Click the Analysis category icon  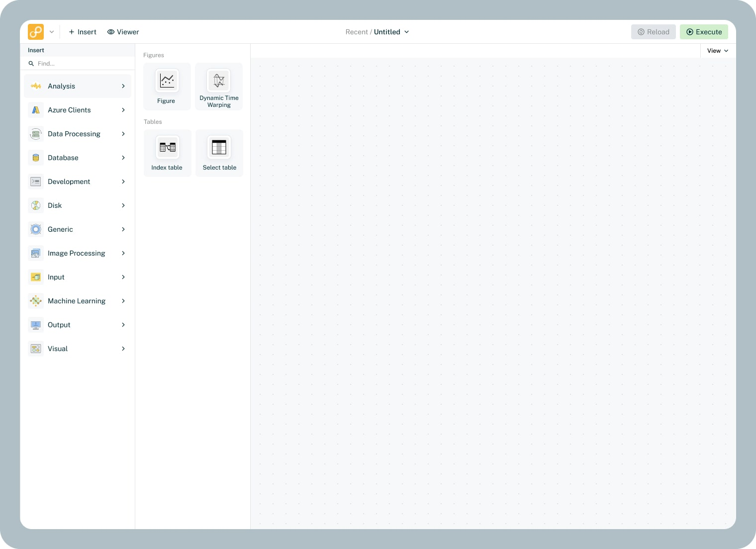[36, 86]
